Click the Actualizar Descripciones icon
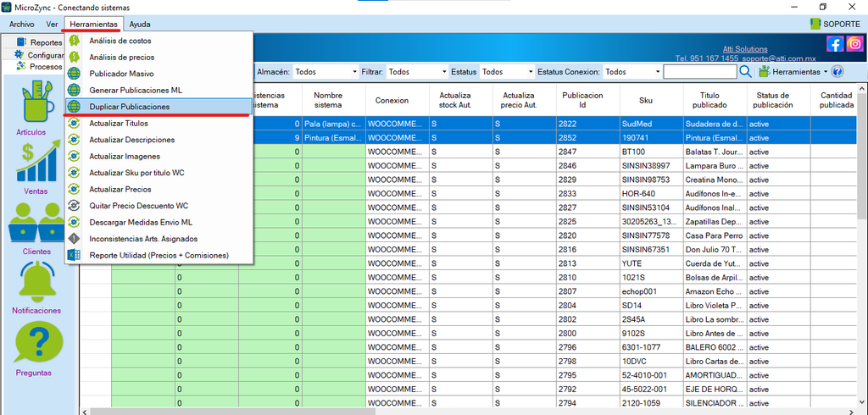Image resolution: width=868 pixels, height=415 pixels. click(75, 140)
